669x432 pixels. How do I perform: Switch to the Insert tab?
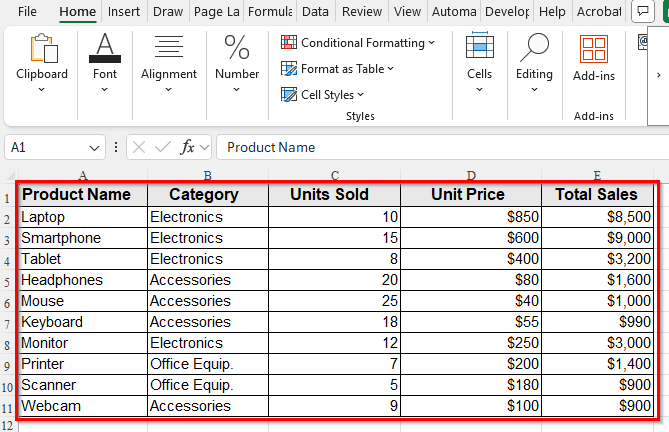[x=123, y=12]
